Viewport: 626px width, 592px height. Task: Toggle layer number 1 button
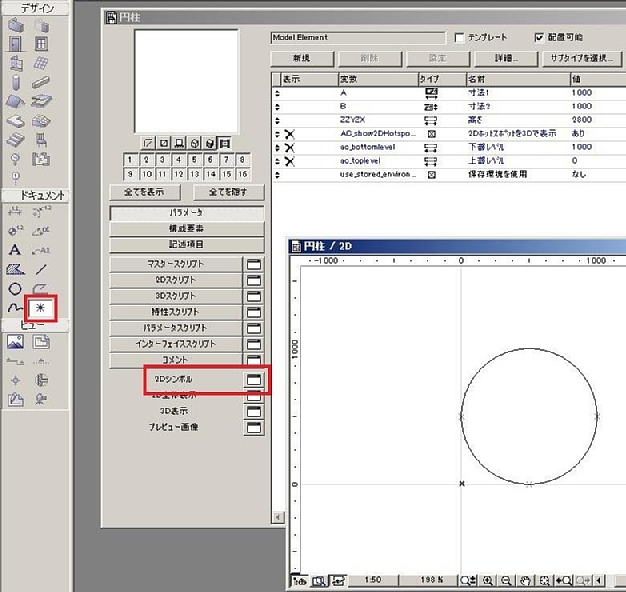[130, 159]
